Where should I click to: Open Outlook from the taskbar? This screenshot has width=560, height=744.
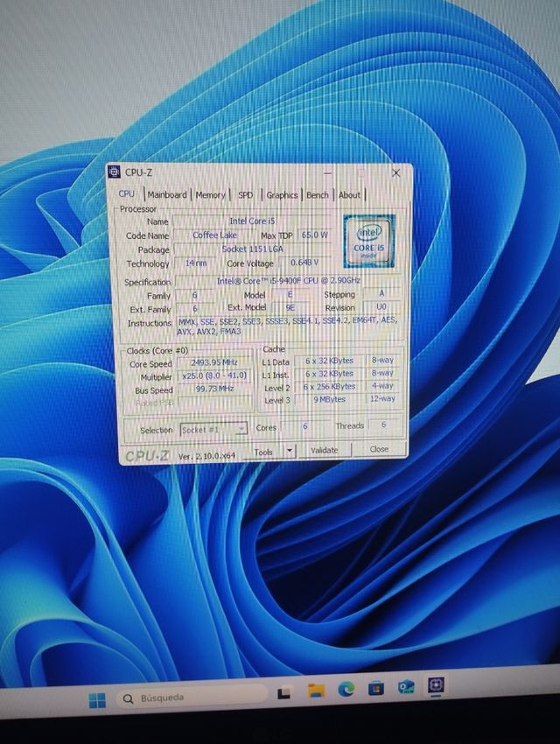406,686
